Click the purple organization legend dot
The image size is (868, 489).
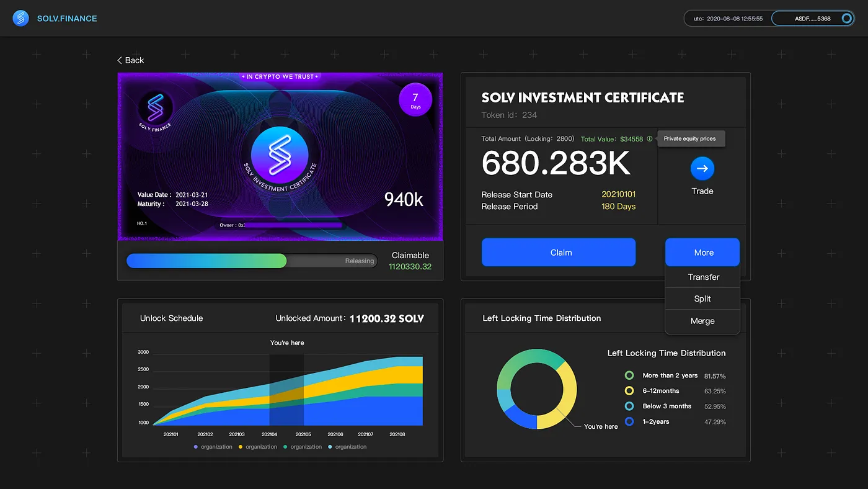pyautogui.click(x=197, y=447)
